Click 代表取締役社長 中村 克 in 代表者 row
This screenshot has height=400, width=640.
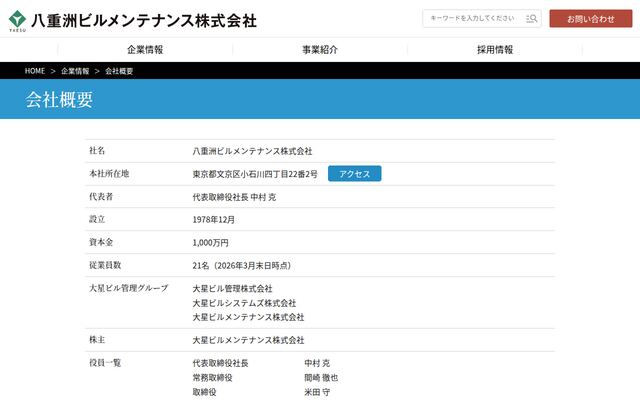pos(234,197)
